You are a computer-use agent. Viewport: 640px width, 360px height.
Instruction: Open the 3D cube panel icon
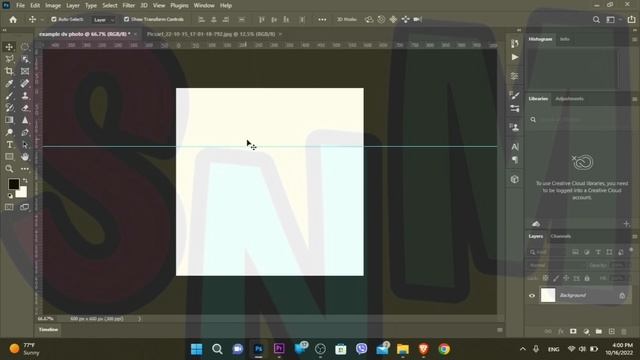click(x=515, y=179)
